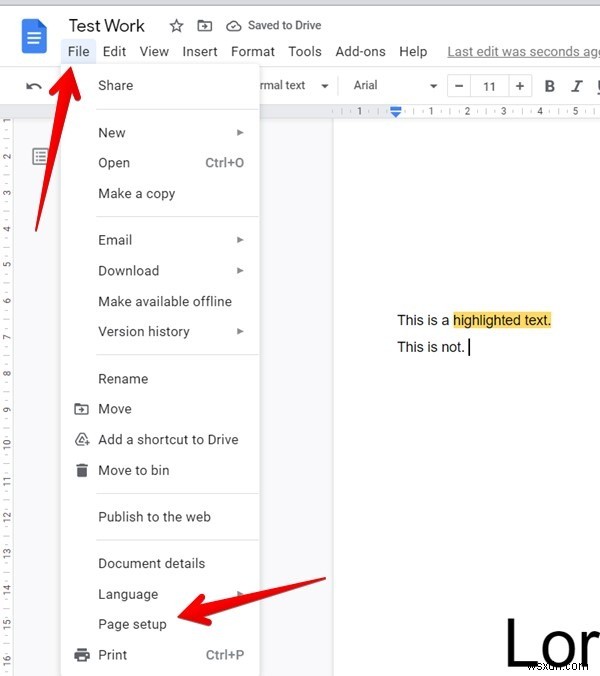Open the document outline icon
The image size is (600, 676).
[x=41, y=156]
